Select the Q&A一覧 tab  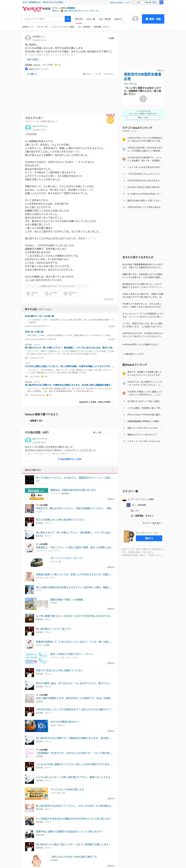[91, 19]
